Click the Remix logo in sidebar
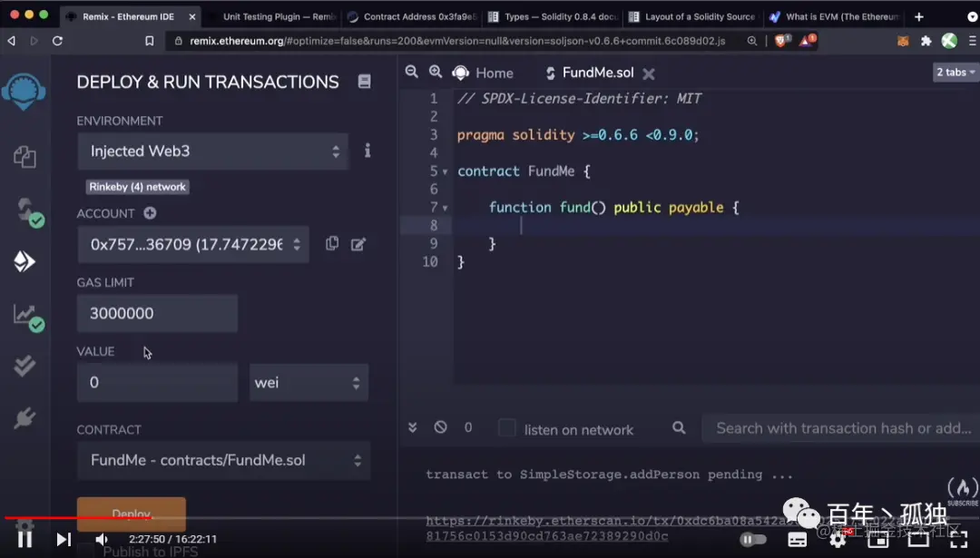980x558 pixels. (x=24, y=92)
